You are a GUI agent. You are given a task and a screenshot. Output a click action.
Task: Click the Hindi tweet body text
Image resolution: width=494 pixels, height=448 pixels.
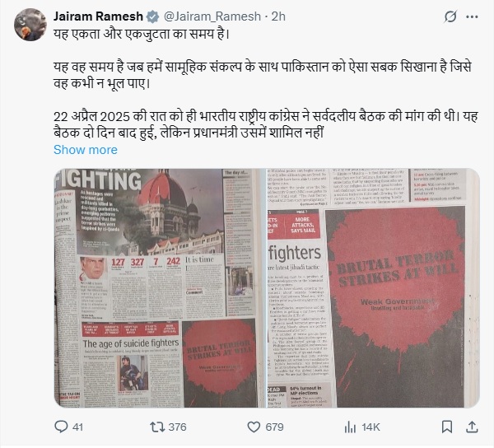[266, 83]
